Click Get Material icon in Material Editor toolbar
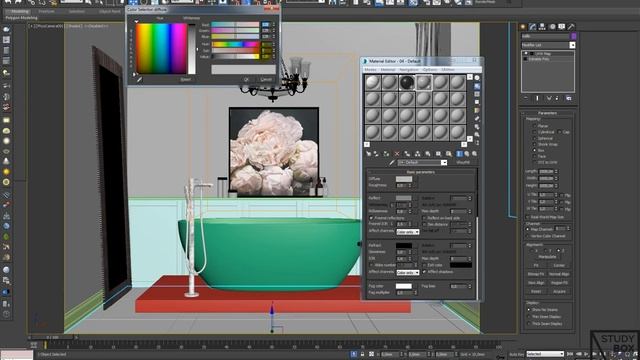 (x=369, y=154)
